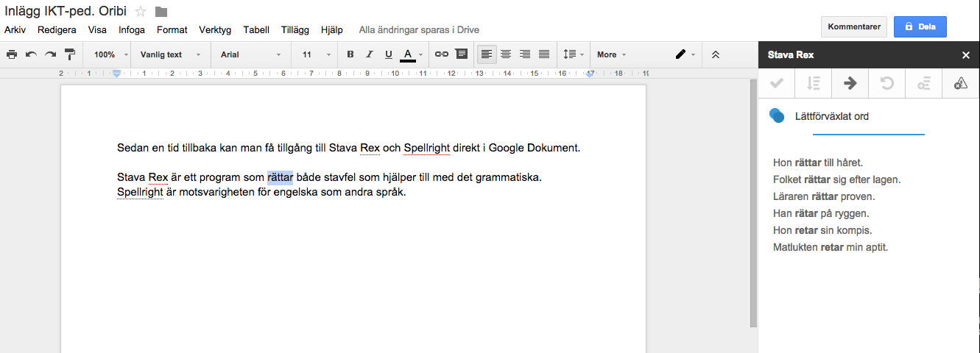Screen dimensions: 980x353
Task: Click example 'Hon retar sin kompis.'
Action: click(822, 230)
